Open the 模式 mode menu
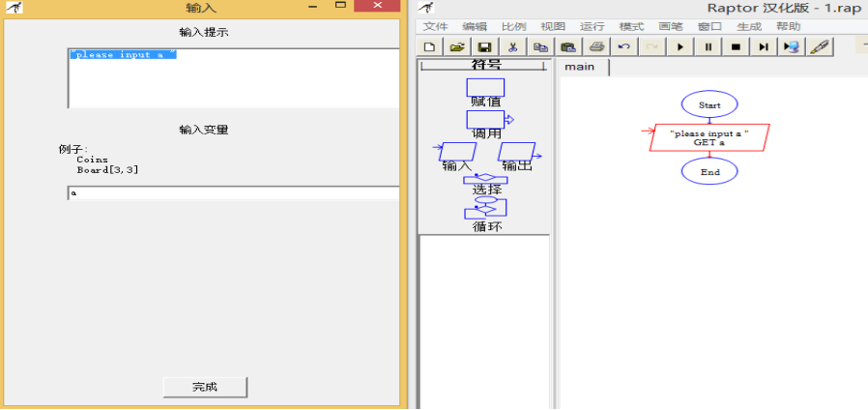Viewport: 868px width, 410px height. [x=631, y=27]
